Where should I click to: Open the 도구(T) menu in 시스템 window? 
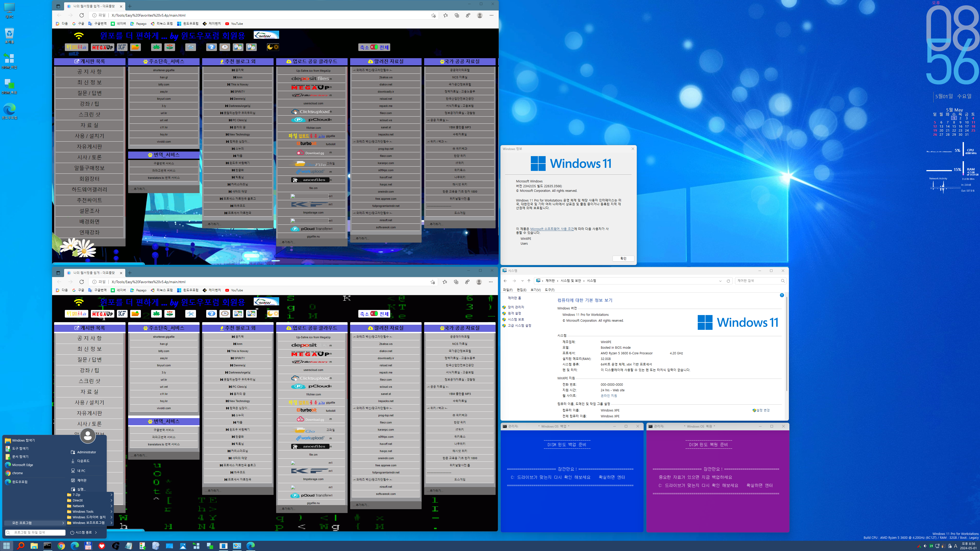550,290
